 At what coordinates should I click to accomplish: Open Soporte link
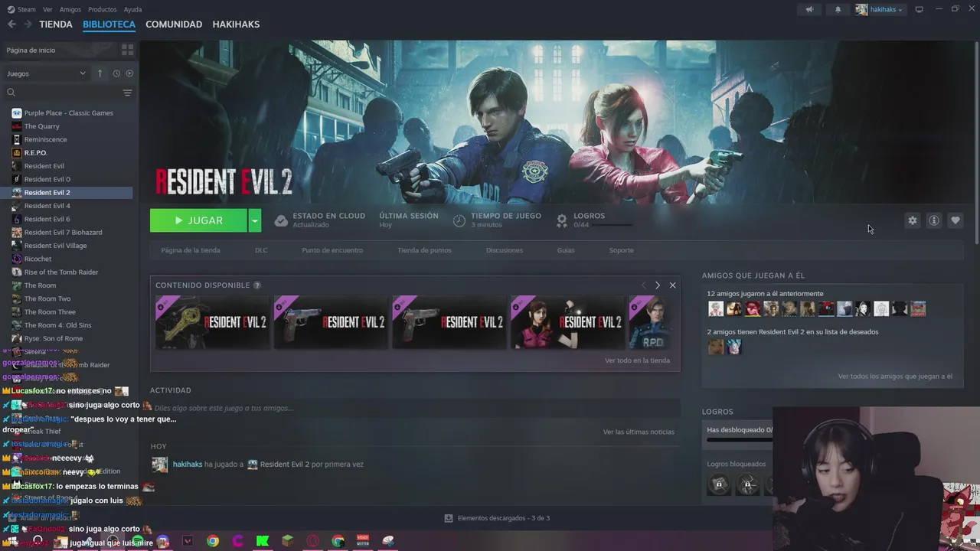coord(621,250)
